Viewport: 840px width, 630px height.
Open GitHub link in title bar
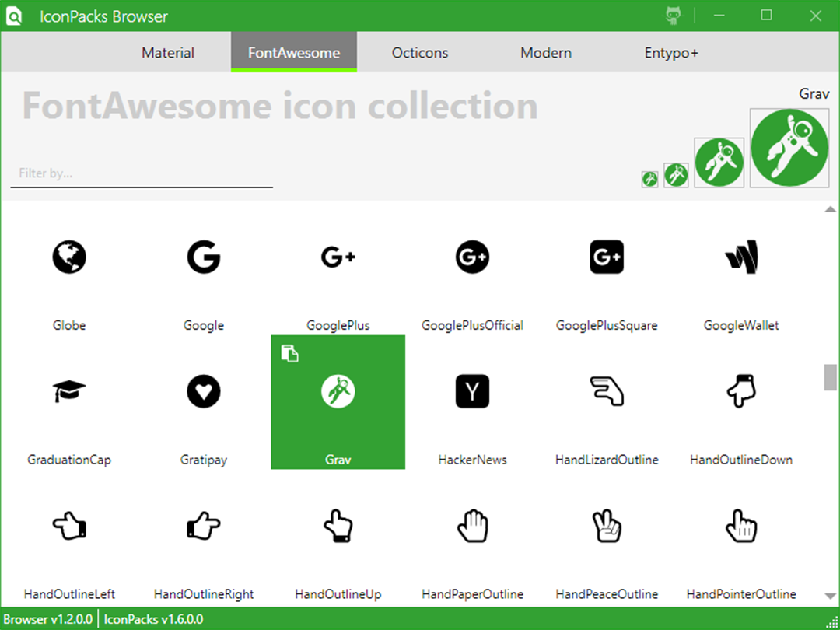674,16
